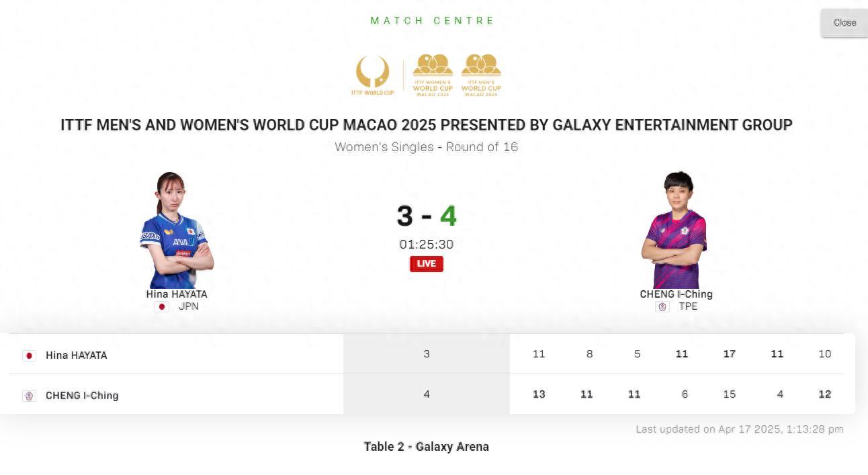Click the match duration 01:25:30

coord(427,245)
